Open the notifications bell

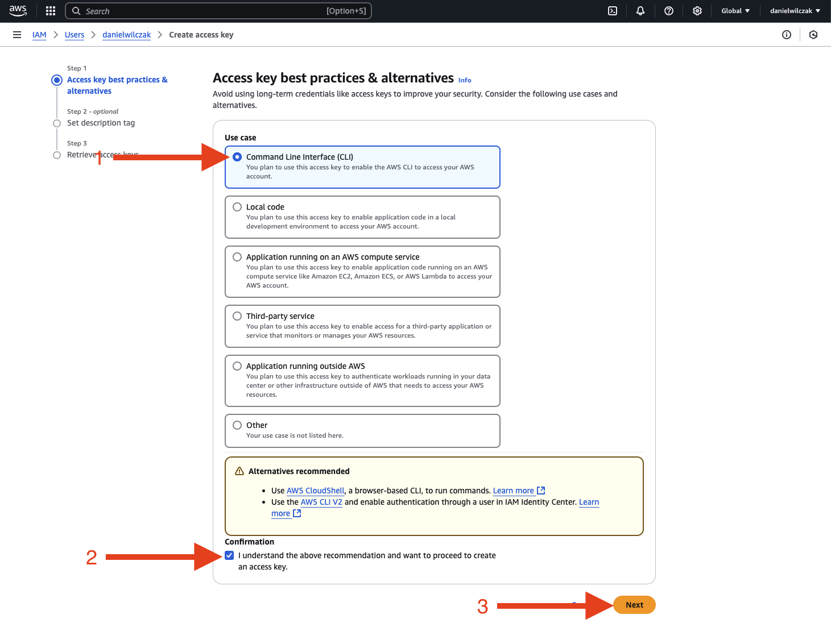640,11
